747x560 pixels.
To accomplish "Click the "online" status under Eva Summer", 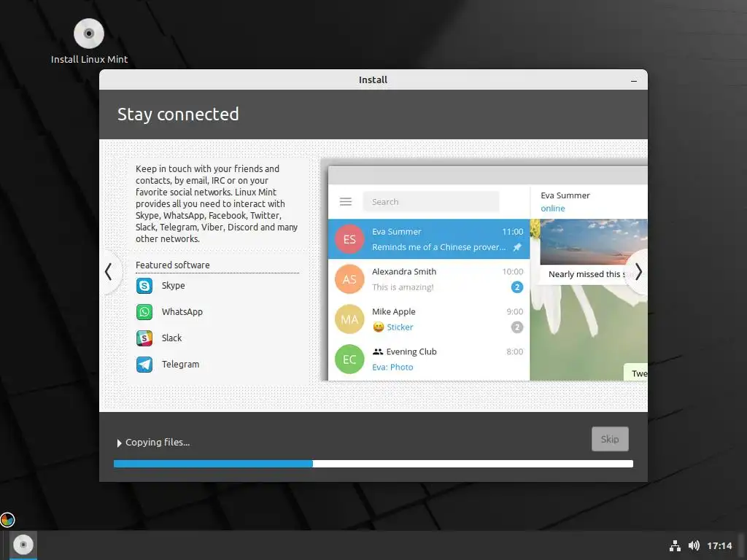I will [553, 209].
